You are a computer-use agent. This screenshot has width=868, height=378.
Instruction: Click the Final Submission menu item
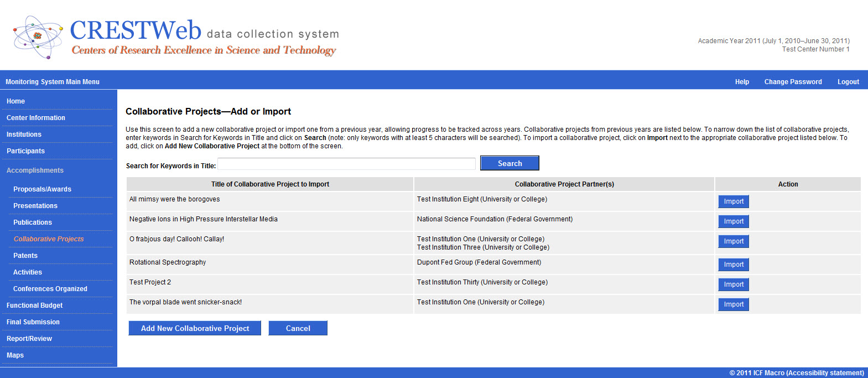click(x=33, y=322)
